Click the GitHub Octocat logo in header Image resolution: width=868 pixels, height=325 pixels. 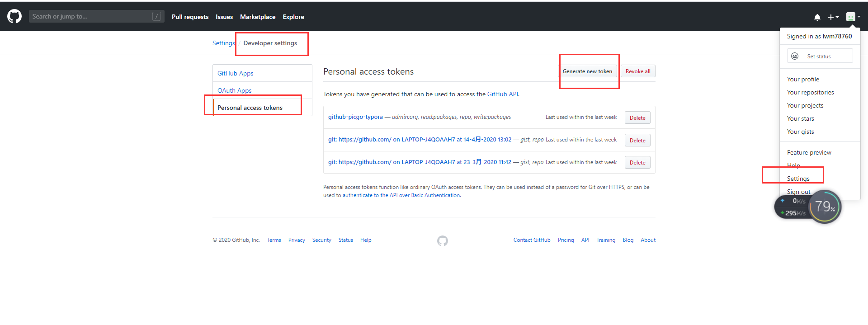click(14, 16)
